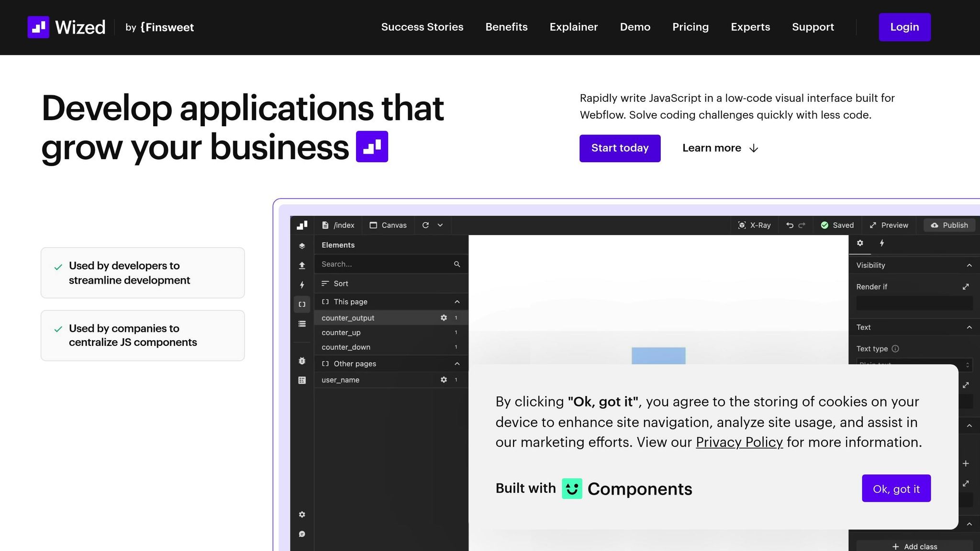Select counter_up element in list
Viewport: 980px width, 551px height.
[341, 333]
